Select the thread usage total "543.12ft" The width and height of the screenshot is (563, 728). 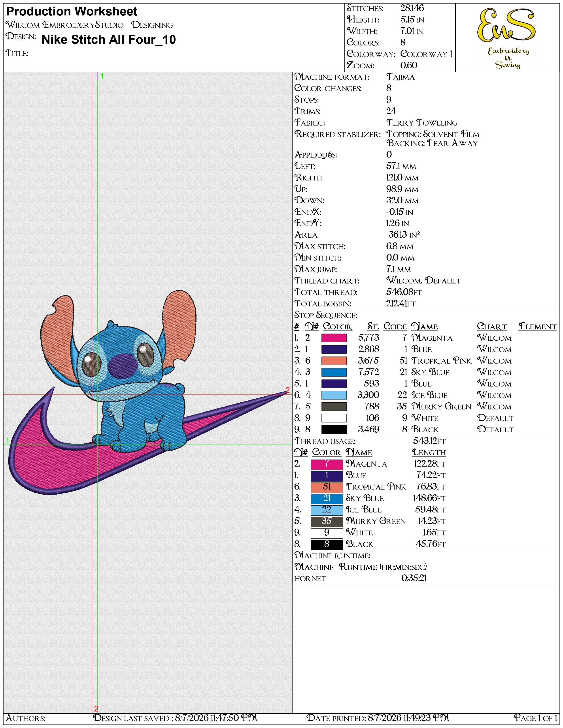click(429, 441)
